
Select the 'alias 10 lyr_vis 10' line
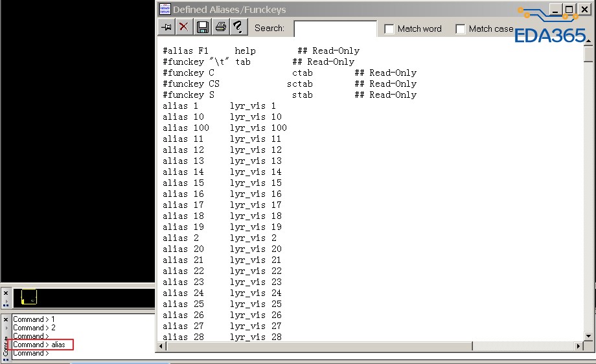pos(222,117)
